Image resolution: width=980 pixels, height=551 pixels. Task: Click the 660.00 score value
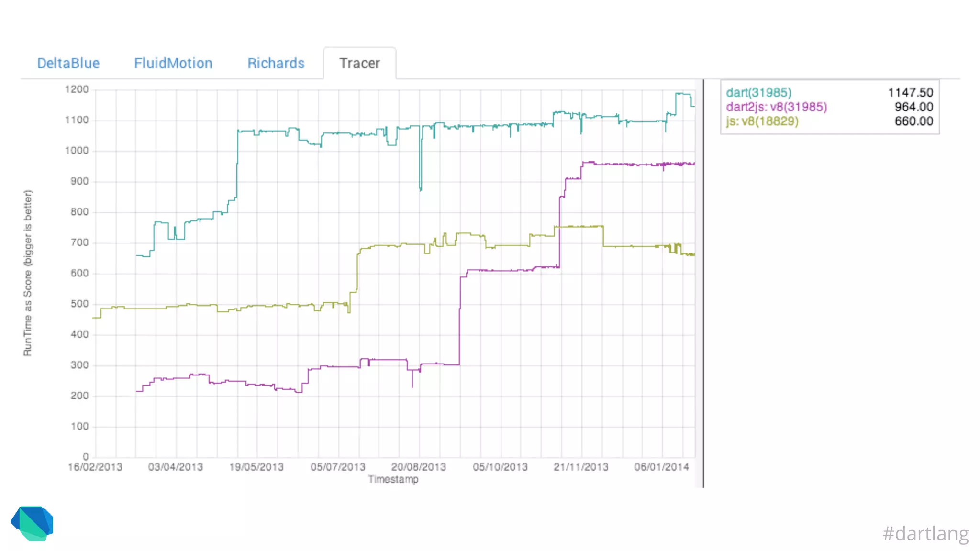coord(913,121)
